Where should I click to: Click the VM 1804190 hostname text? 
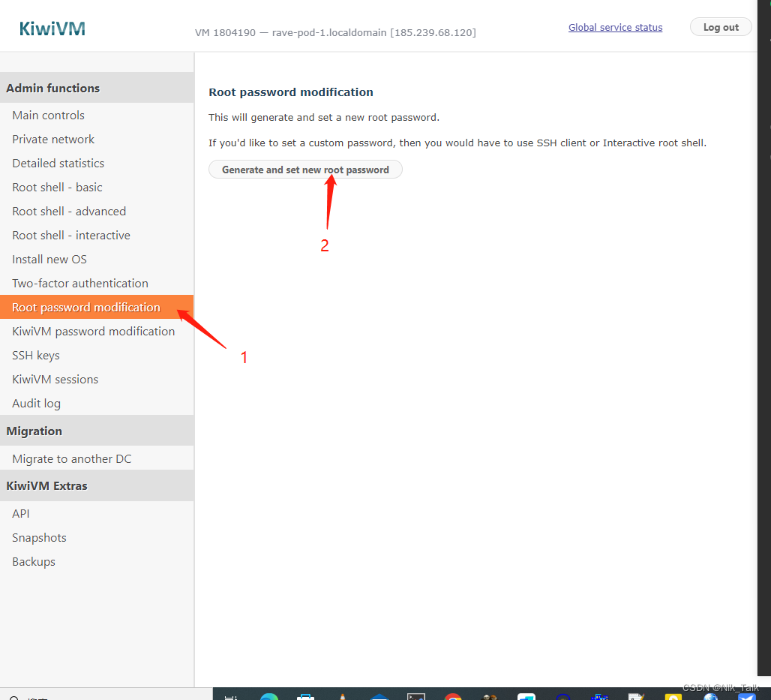click(x=335, y=32)
